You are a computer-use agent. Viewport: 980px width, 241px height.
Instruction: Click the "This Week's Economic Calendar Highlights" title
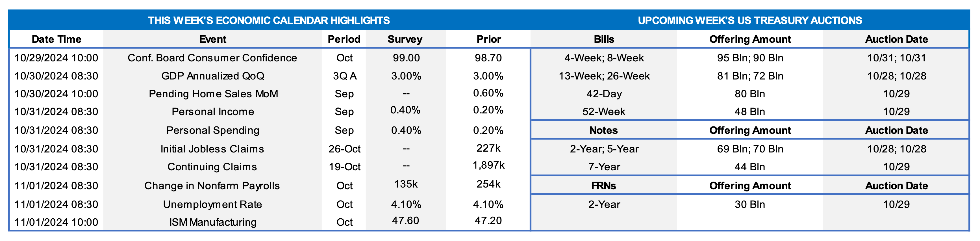pyautogui.click(x=269, y=20)
